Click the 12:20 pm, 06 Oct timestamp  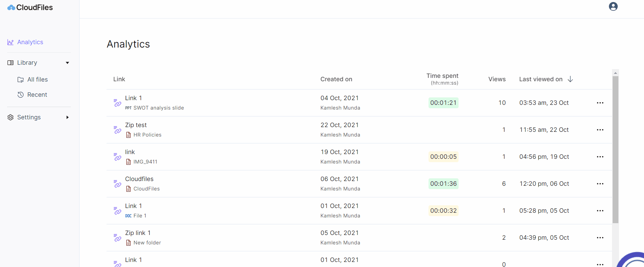(544, 184)
